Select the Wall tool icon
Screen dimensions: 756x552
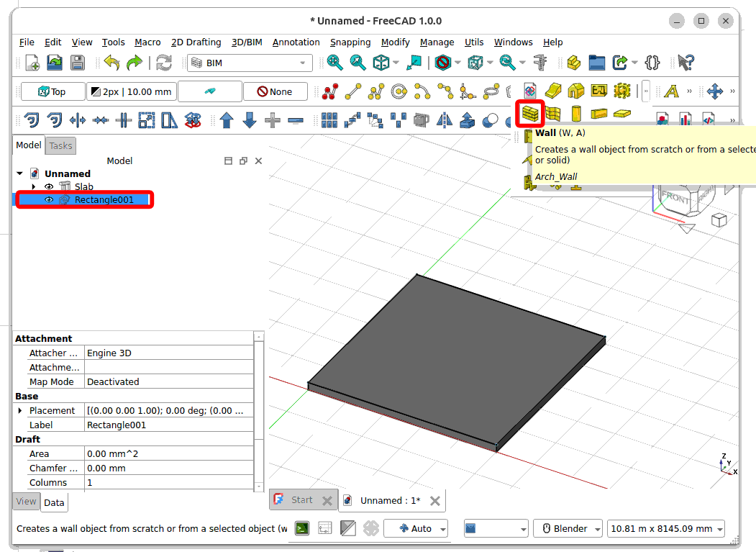(x=530, y=114)
